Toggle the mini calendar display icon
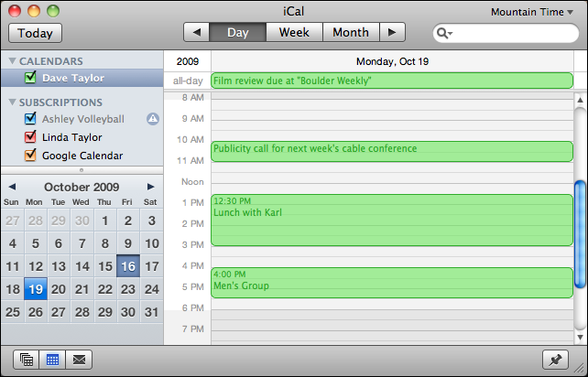 (53, 360)
